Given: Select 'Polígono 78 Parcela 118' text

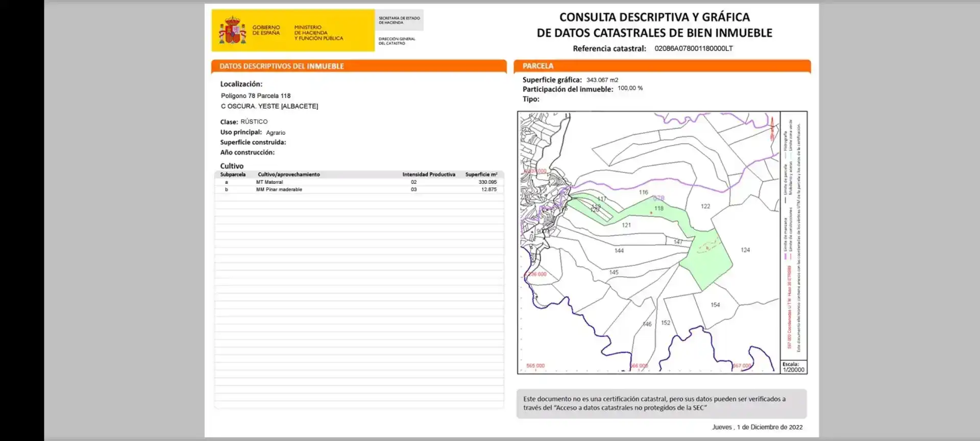Looking at the screenshot, I should tap(256, 95).
